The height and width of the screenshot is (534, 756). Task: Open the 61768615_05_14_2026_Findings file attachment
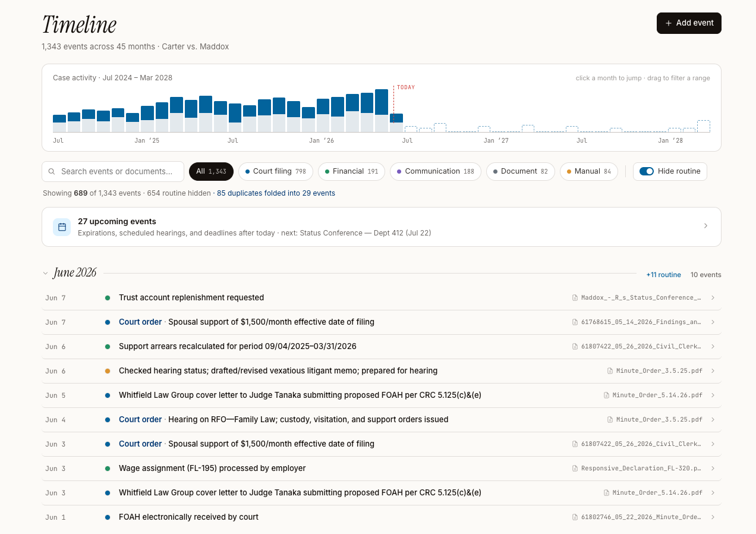coord(637,322)
